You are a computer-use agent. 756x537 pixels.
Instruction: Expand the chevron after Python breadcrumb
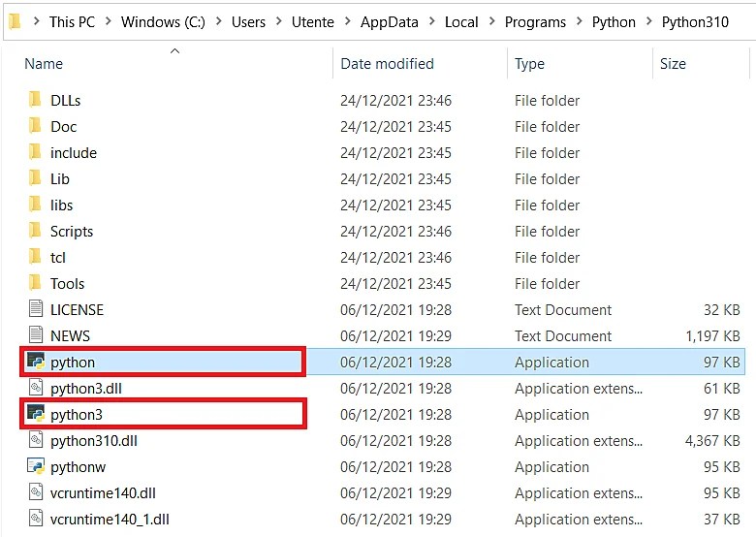tap(649, 21)
